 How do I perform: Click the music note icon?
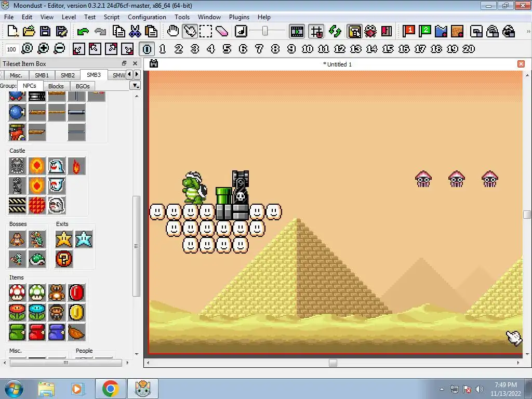coord(241,31)
